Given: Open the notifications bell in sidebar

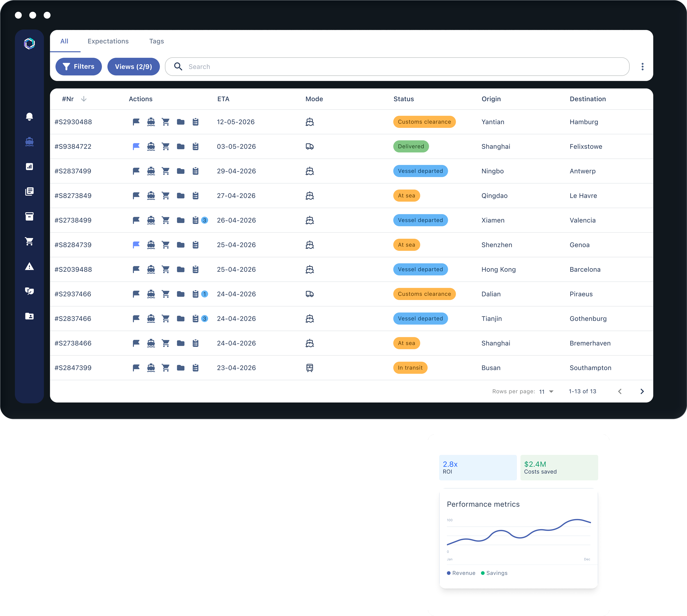Looking at the screenshot, I should 29,117.
